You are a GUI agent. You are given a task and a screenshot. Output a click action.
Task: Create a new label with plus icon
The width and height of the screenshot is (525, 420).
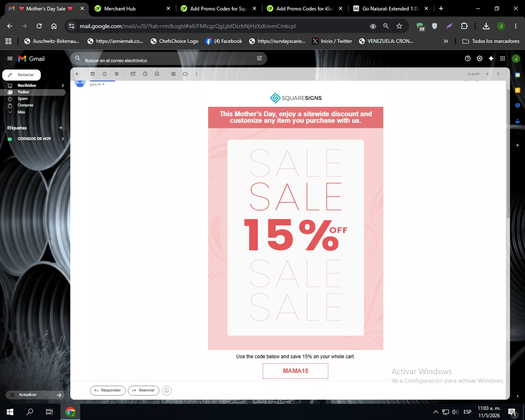click(x=61, y=128)
